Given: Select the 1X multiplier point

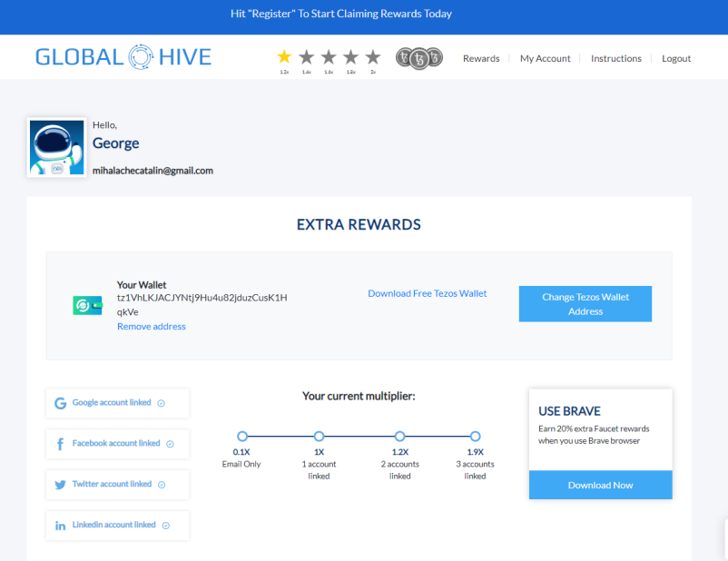Looking at the screenshot, I should [x=319, y=436].
